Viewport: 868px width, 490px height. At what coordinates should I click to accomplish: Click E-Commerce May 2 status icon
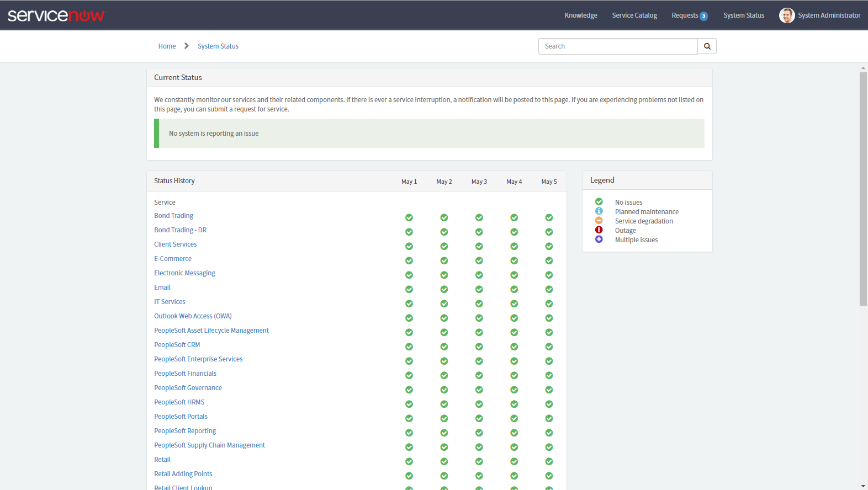click(x=444, y=260)
